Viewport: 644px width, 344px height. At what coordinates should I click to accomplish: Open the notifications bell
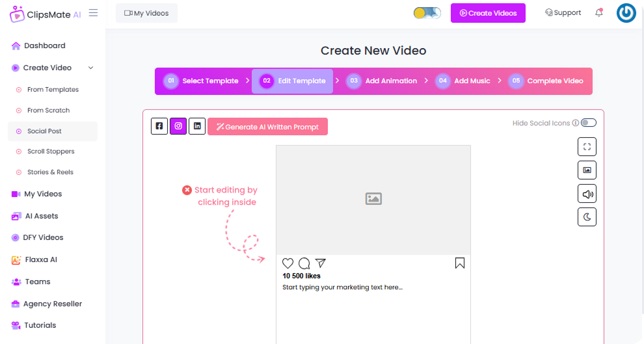pos(598,13)
